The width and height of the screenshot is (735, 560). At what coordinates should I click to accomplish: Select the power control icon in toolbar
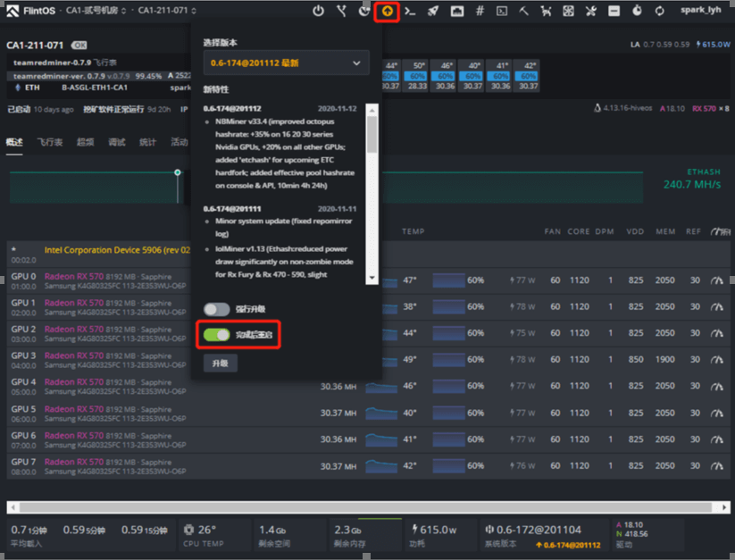[x=318, y=10]
